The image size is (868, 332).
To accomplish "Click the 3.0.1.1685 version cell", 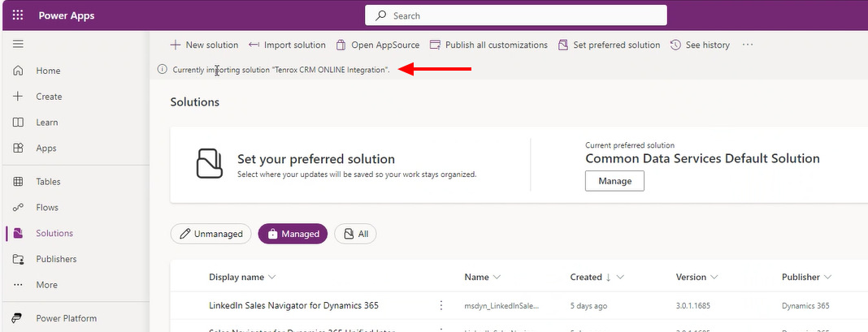I will click(694, 305).
